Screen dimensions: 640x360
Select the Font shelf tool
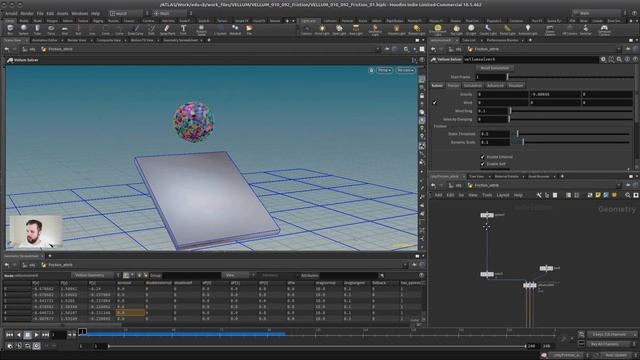183,29
